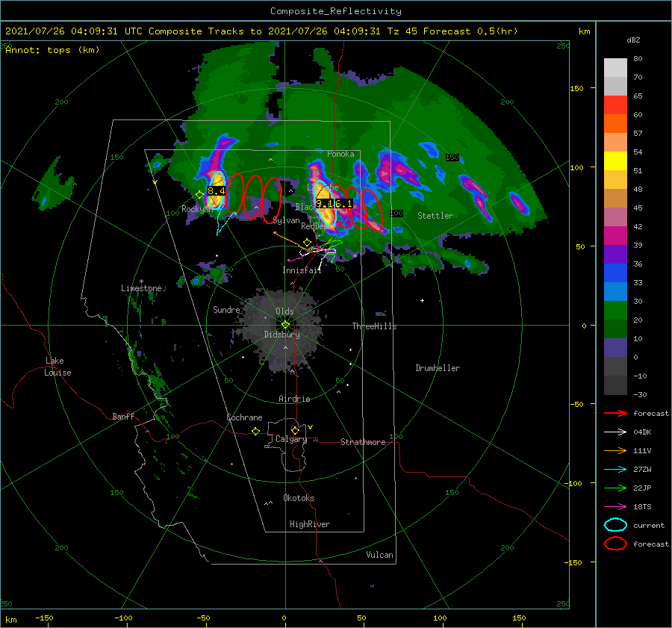Click the Annot: tops (km) annotation
This screenshot has width=672, height=628.
53,50
